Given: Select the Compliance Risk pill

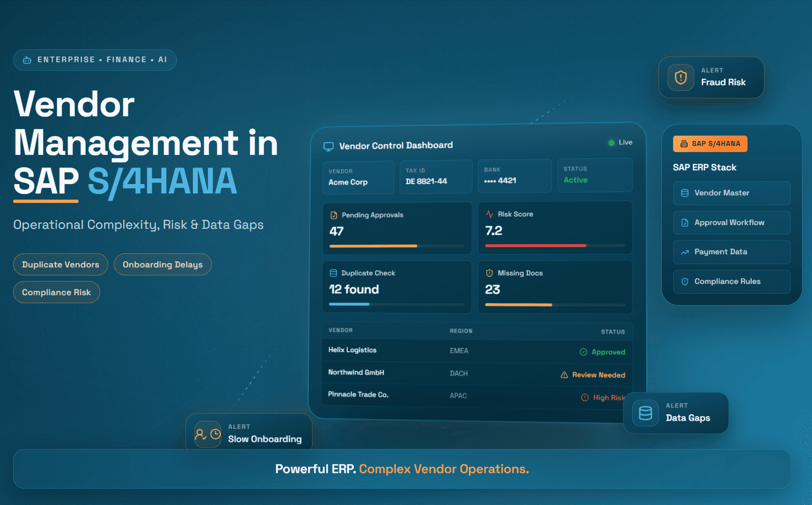Looking at the screenshot, I should click(x=56, y=292).
